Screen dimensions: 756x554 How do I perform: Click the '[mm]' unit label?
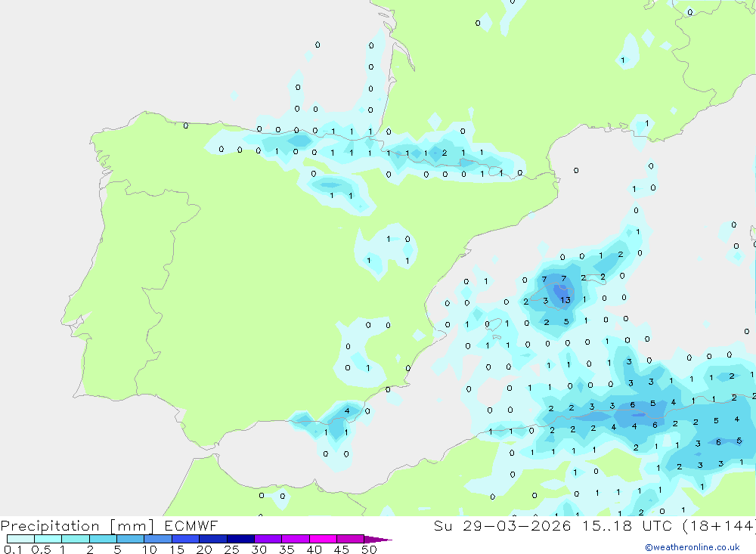coord(132,526)
